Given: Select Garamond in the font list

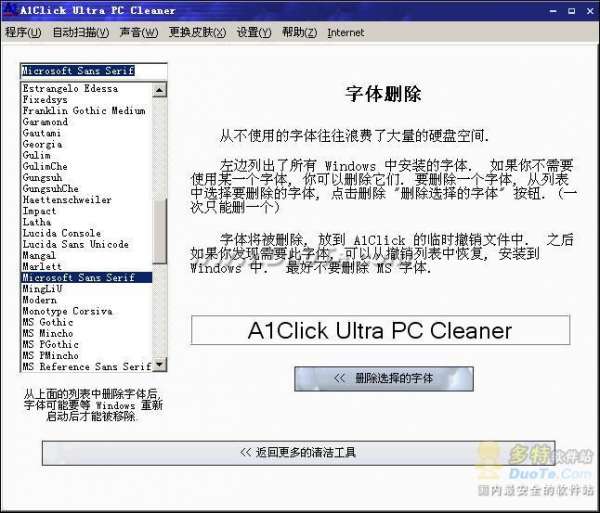Looking at the screenshot, I should 86,122.
